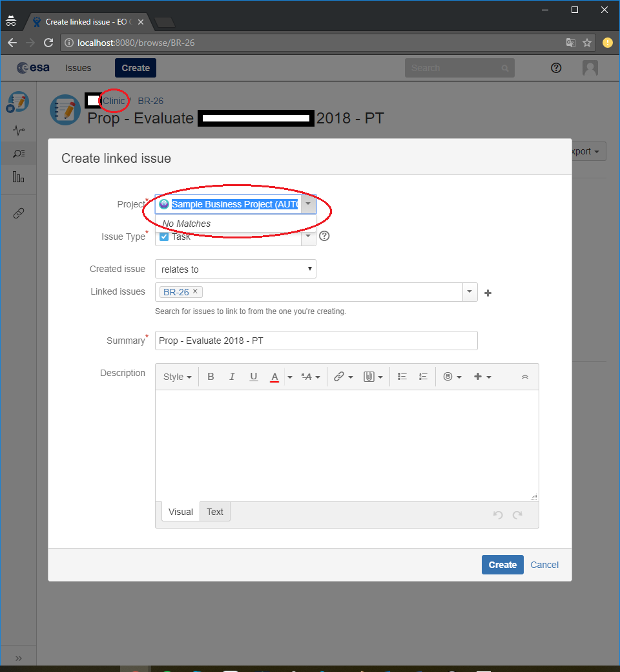
Task: Open the help question mark menu
Action: pyautogui.click(x=555, y=68)
